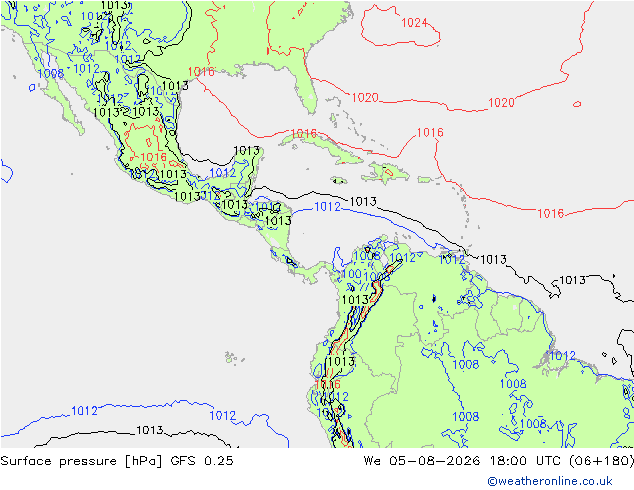
Task: Click the ©weatheronline.co.uk credit text
Action: coord(550,481)
